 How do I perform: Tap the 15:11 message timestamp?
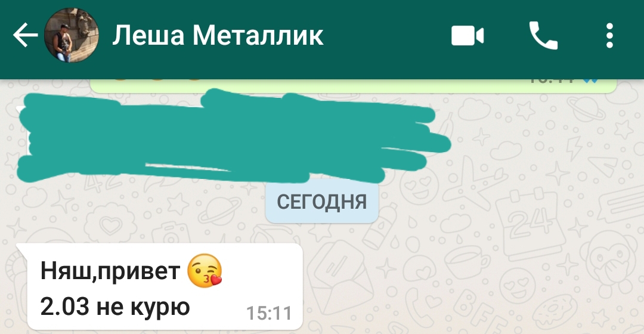tap(269, 314)
